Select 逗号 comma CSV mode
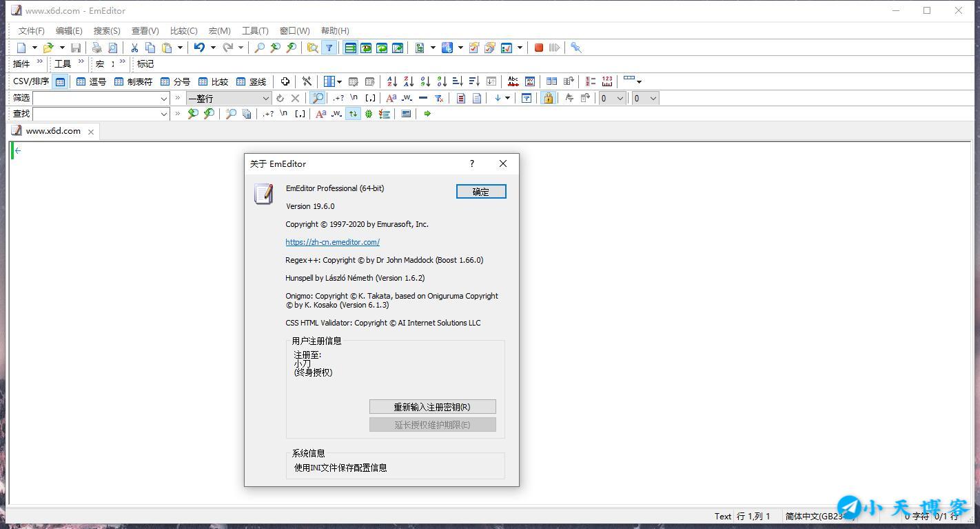The image size is (980, 529). 91,81
